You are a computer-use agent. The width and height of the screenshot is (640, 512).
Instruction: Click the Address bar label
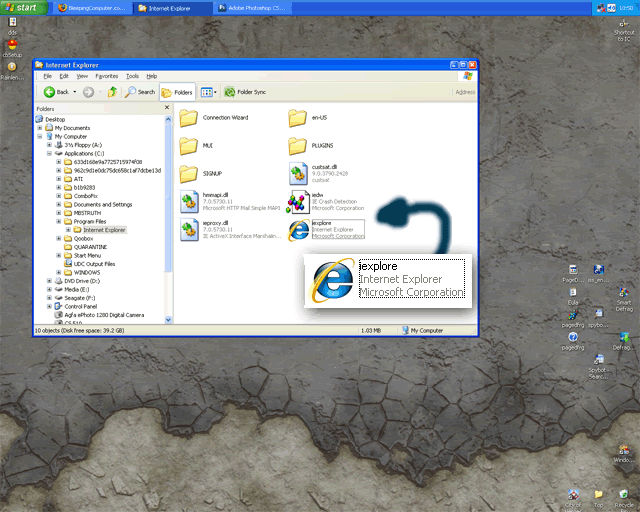(x=465, y=92)
